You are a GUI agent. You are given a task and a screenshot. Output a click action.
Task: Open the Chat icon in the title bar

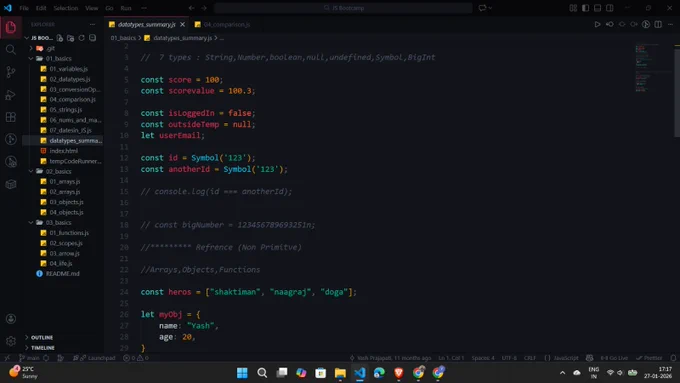482,8
